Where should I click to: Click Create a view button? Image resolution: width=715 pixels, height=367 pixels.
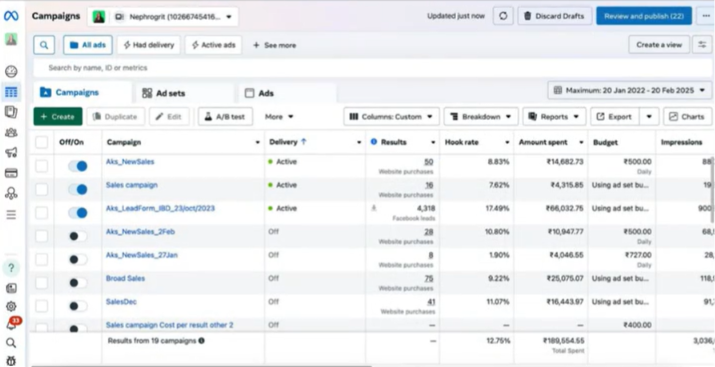(659, 45)
